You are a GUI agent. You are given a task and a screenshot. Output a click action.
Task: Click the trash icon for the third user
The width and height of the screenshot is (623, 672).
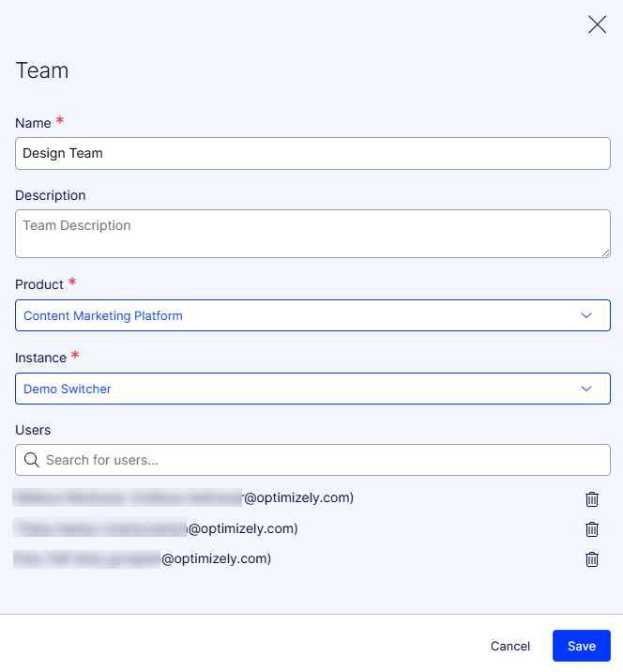[592, 559]
